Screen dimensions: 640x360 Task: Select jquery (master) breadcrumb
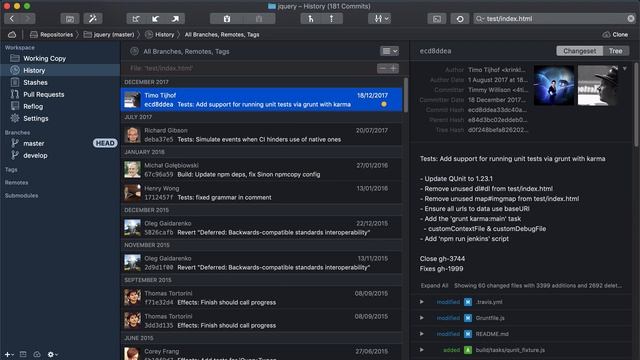(x=109, y=35)
